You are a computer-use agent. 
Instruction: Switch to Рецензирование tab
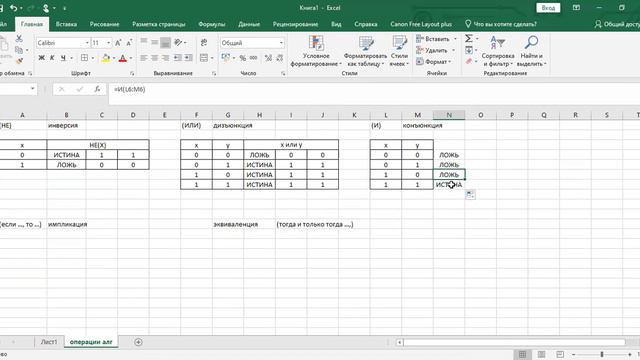[x=295, y=24]
